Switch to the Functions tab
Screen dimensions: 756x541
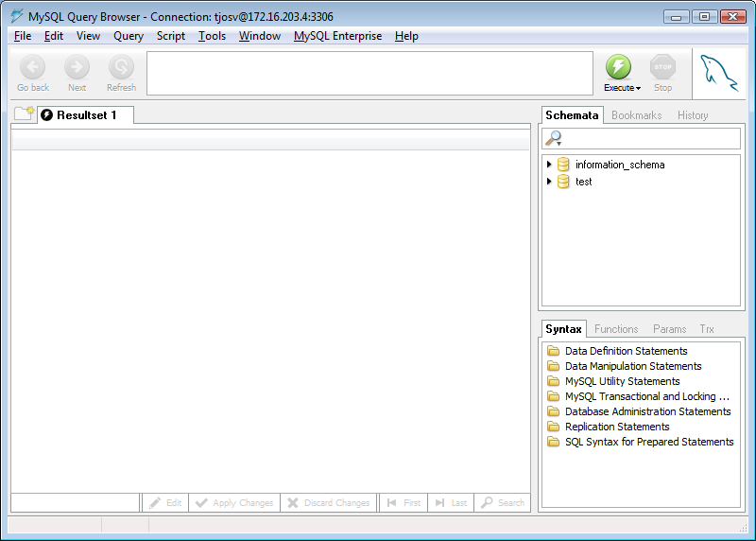616,329
